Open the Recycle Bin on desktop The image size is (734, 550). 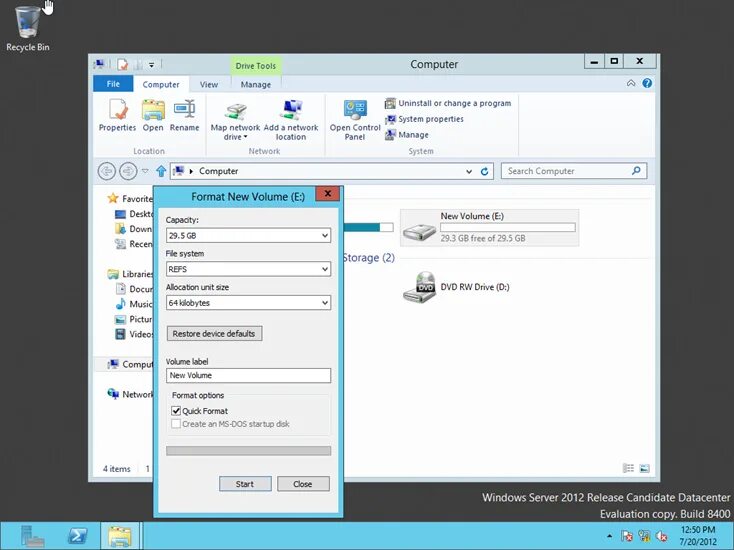[28, 28]
